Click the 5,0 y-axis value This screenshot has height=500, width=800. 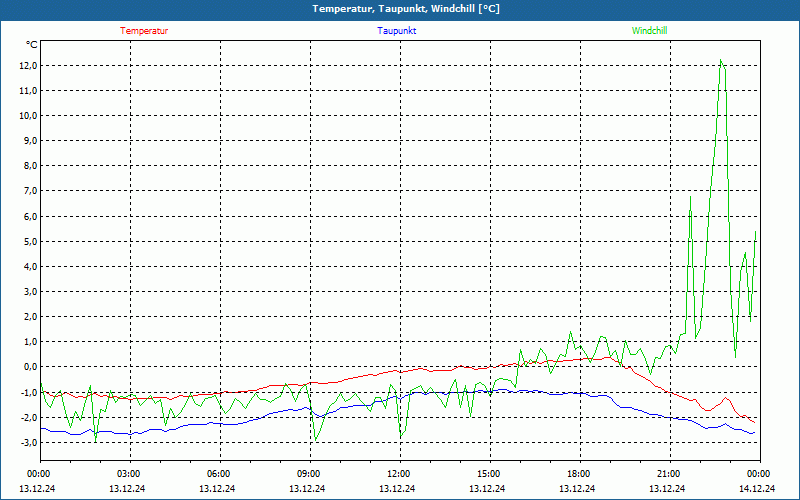[30, 241]
